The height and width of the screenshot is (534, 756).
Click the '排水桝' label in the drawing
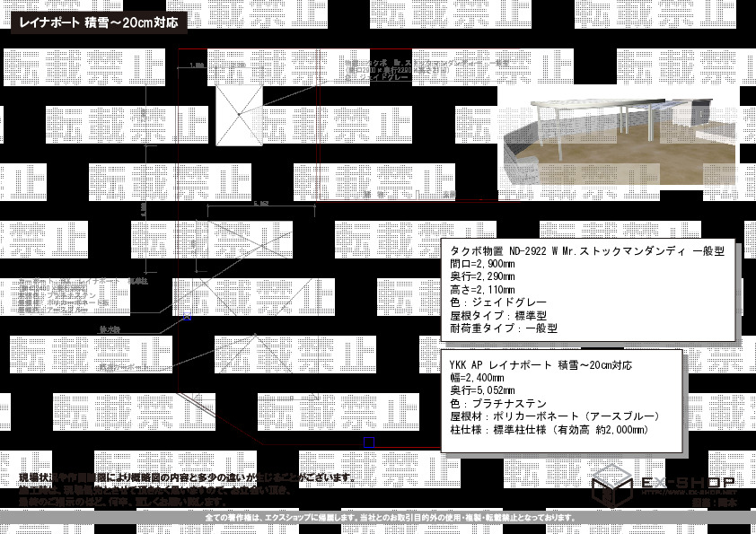pos(110,330)
